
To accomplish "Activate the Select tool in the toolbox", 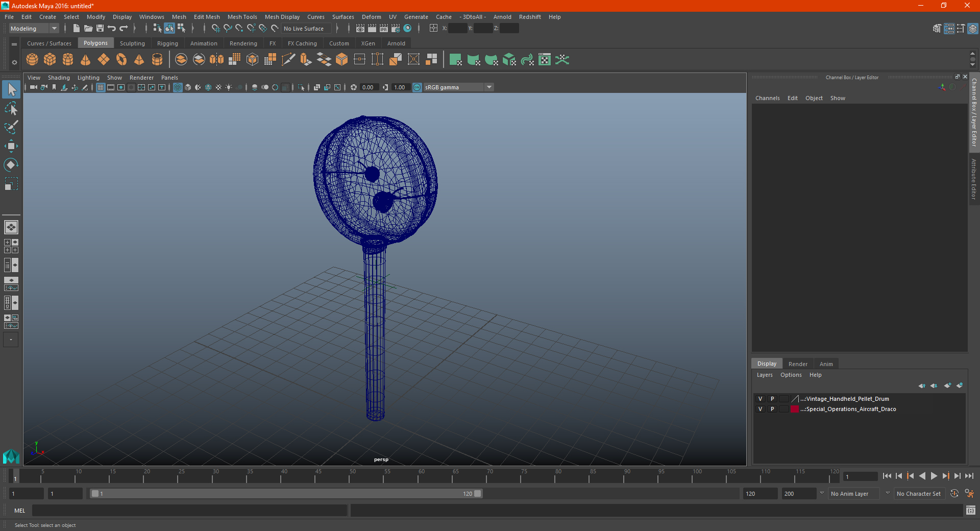I will coord(11,90).
